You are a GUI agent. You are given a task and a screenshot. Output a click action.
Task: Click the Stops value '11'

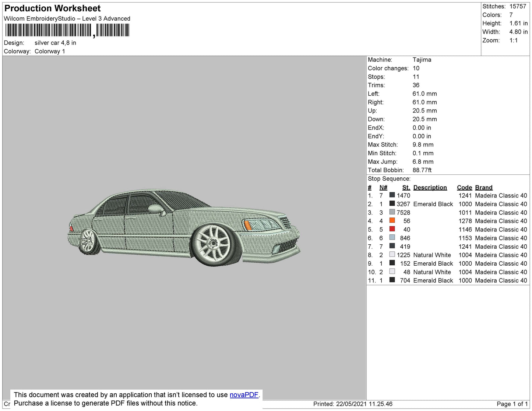tap(416, 77)
